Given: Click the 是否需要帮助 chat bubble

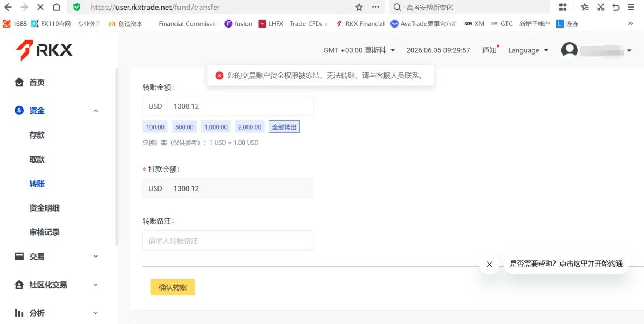Looking at the screenshot, I should click(566, 264).
